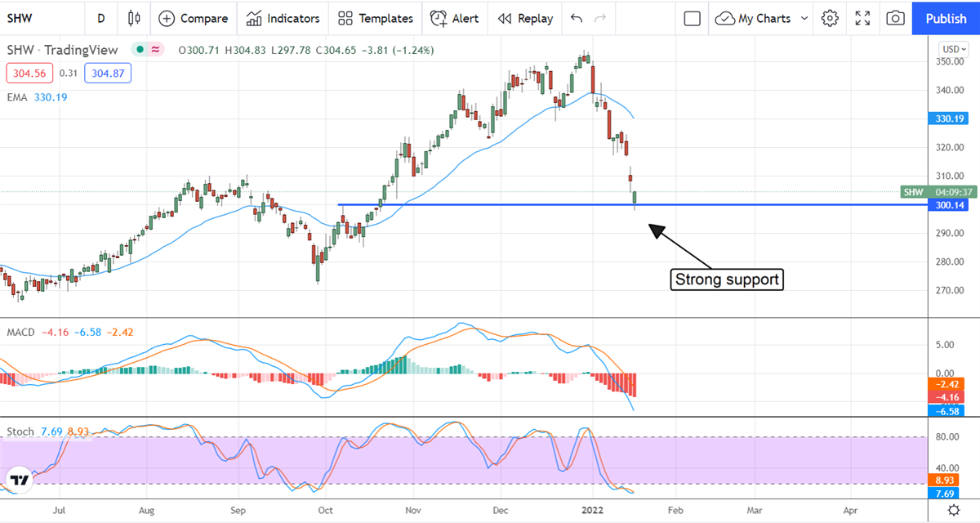Viewport: 980px width, 523px height.
Task: Click the 304.56 sell price box
Action: coord(29,74)
